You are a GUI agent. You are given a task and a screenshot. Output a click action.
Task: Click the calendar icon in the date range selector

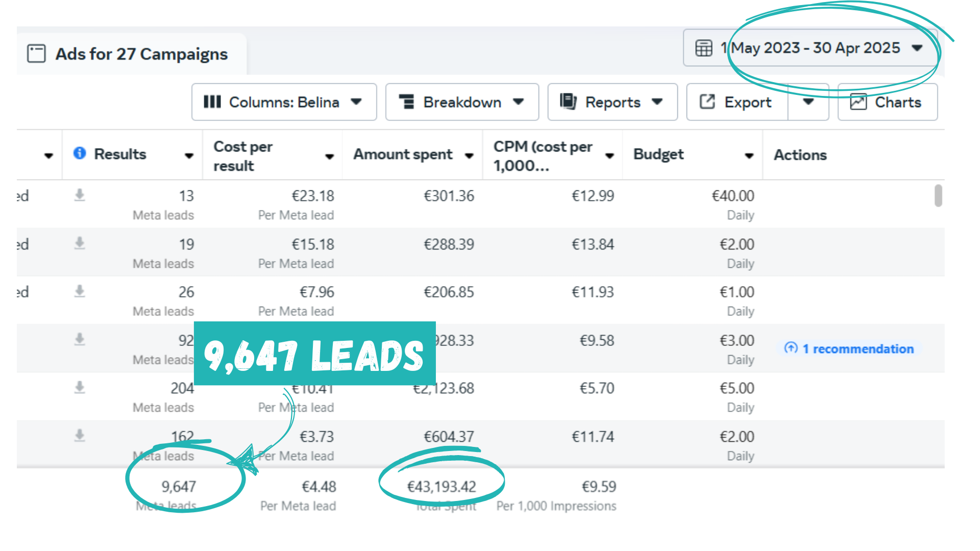pyautogui.click(x=704, y=48)
